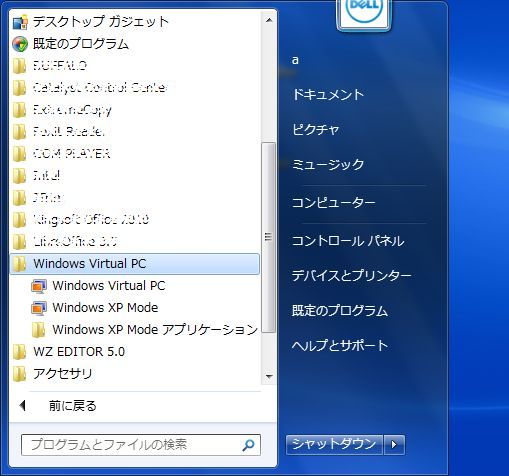Open ミュージック in the right pane
Image resolution: width=509 pixels, height=476 pixels.
point(328,164)
